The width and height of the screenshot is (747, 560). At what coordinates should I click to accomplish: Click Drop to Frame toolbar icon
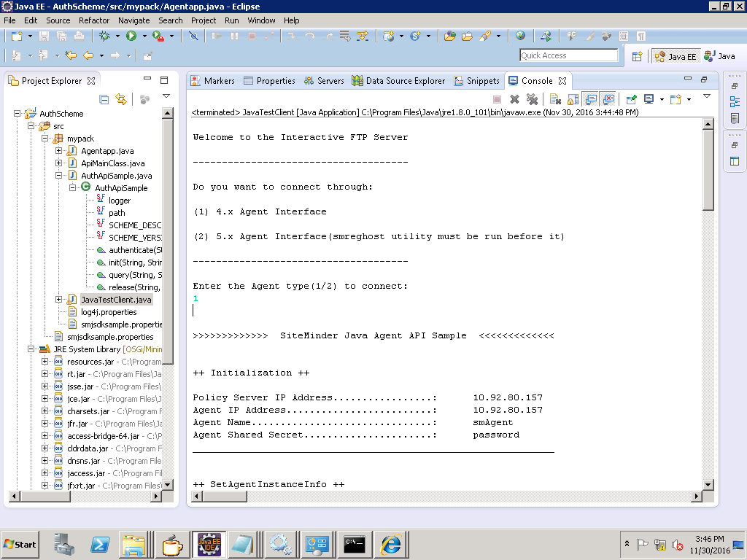[345, 36]
